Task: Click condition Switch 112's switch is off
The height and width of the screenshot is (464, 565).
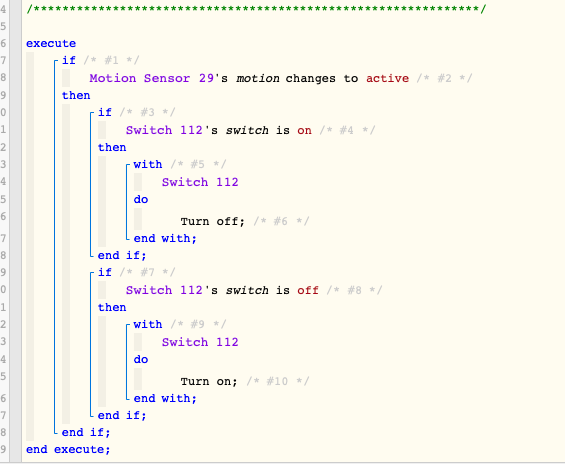Action: (x=222, y=290)
